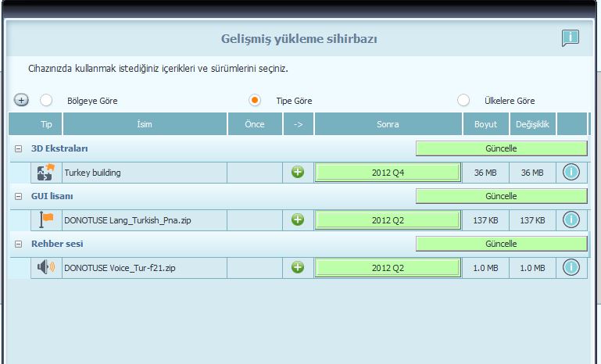Click the Sonra column header
Viewport: 601px width, 364px height.
tap(388, 123)
